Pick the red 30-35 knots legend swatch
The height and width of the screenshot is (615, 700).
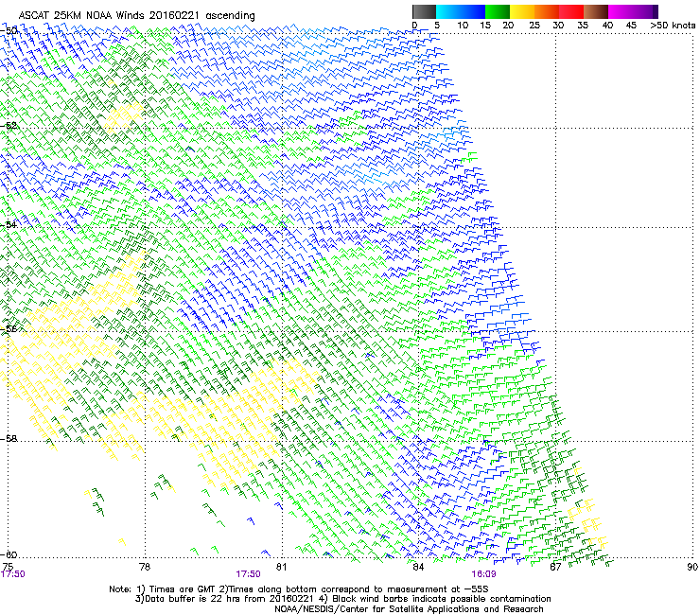pyautogui.click(x=571, y=11)
